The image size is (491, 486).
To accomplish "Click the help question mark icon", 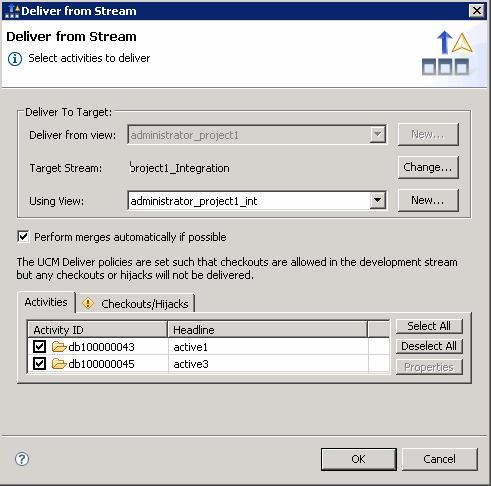I will click(22, 459).
